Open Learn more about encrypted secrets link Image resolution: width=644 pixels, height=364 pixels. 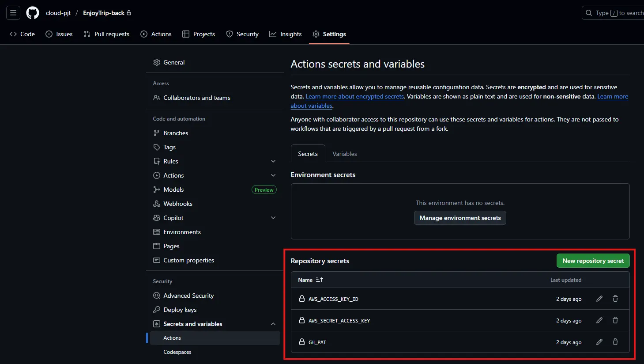point(354,96)
